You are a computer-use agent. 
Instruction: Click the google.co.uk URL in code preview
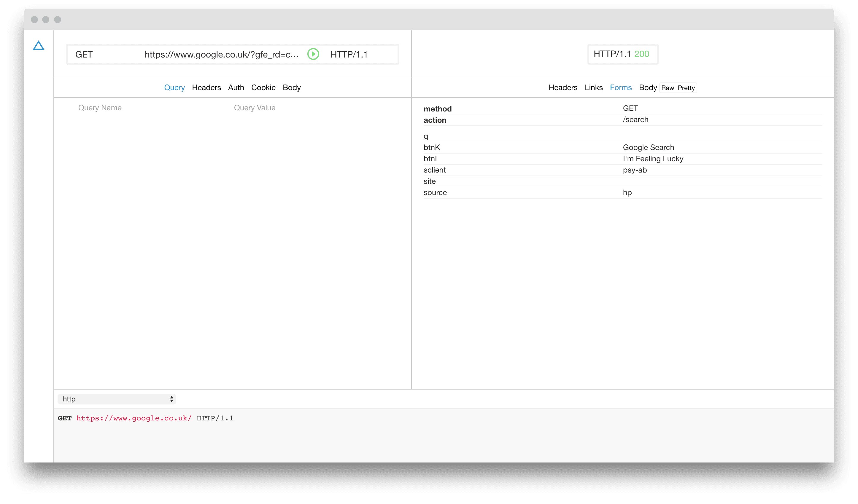coord(134,418)
